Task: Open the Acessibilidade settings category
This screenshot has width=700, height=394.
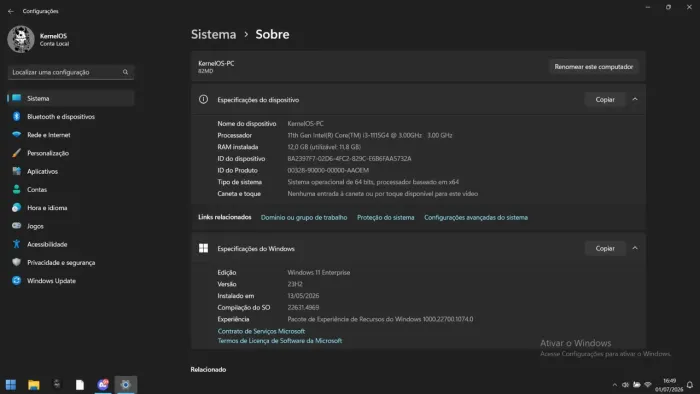Action: click(71, 244)
